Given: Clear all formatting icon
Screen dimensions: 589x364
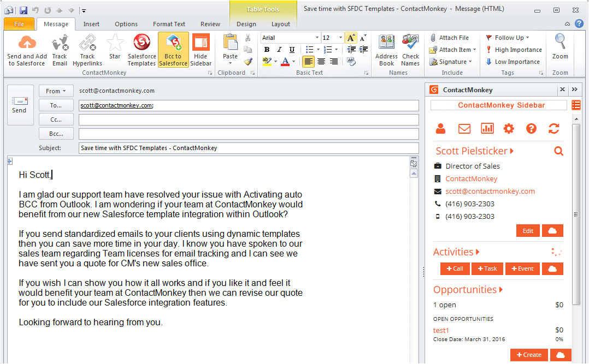Looking at the screenshot, I should [x=351, y=62].
